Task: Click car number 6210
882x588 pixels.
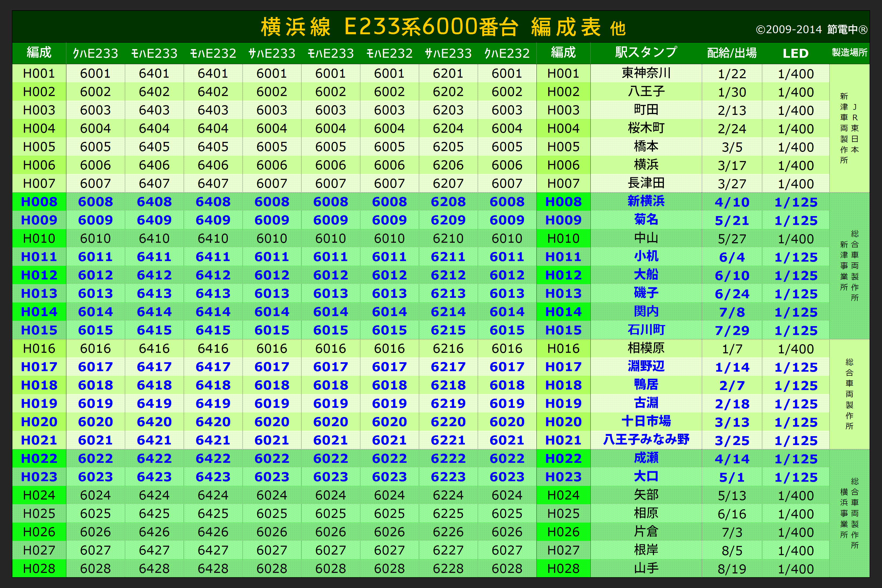Action: (x=448, y=238)
